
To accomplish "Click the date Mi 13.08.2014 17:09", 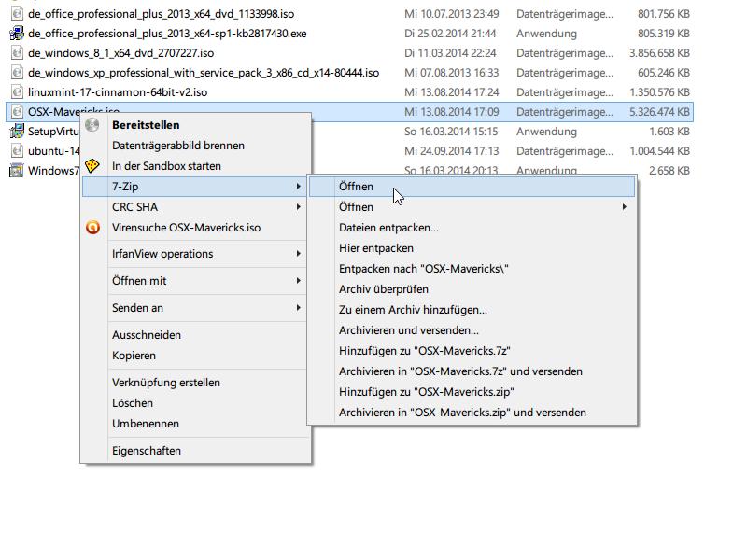I will pyautogui.click(x=452, y=112).
